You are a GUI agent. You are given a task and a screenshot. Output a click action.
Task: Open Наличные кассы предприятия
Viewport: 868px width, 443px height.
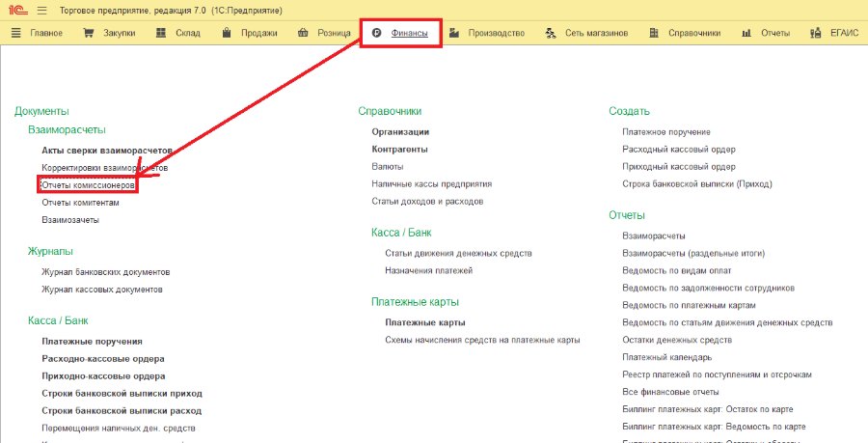point(432,183)
